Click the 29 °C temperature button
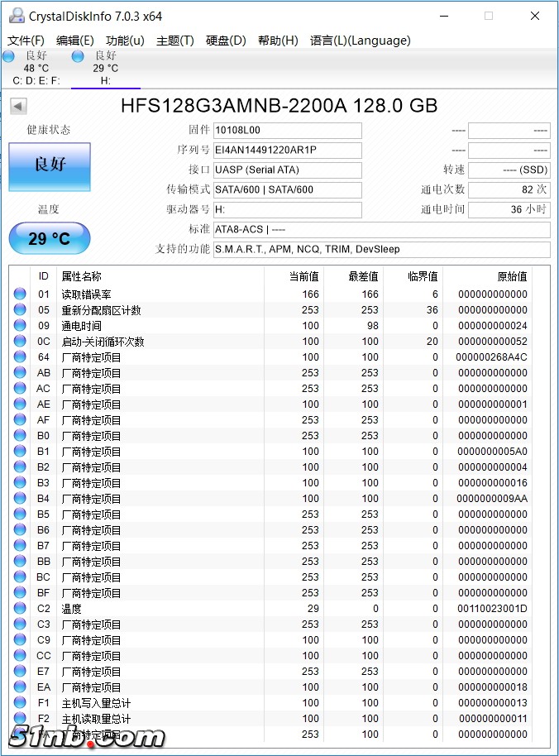Screen dimensions: 559x756 tap(50, 239)
